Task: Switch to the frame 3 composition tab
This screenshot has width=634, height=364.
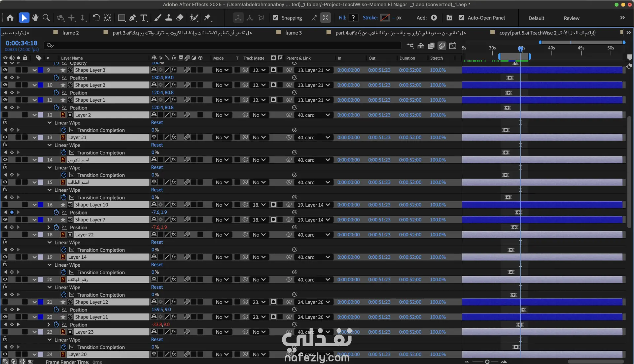Action: [x=293, y=33]
